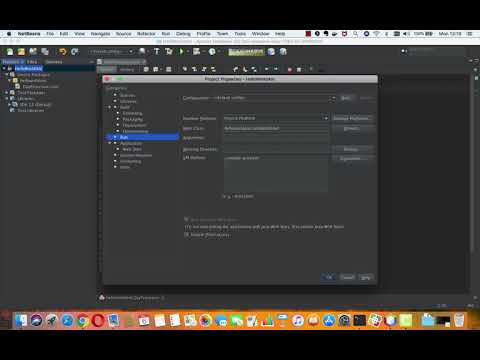Click the Clean and Build icon

[x=169, y=52]
